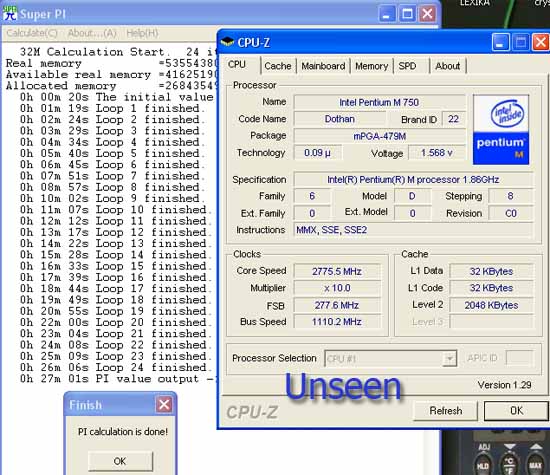Click the Level 2 cache value 2048 KBytes

tap(491, 305)
